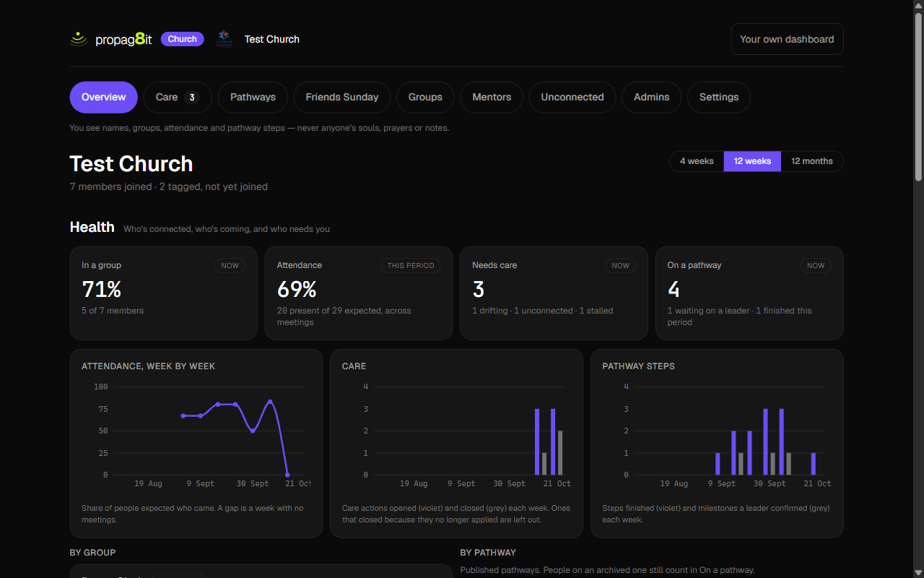Switch to the Pathways tab

(x=253, y=97)
